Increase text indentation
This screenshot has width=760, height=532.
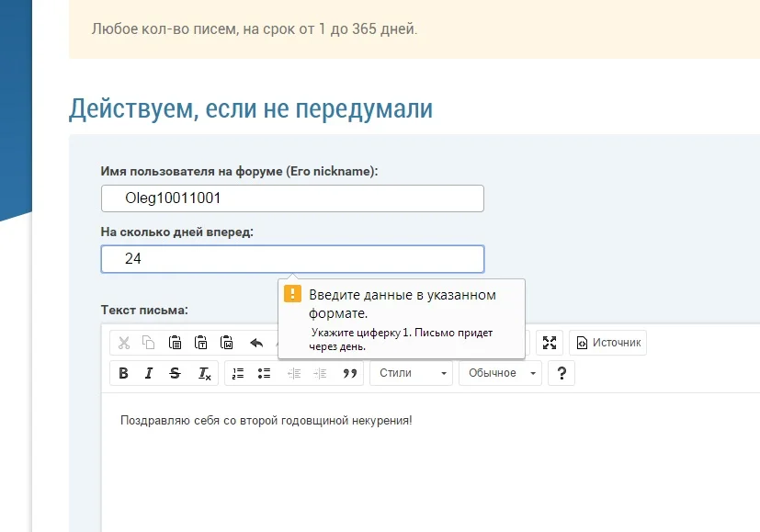point(320,372)
